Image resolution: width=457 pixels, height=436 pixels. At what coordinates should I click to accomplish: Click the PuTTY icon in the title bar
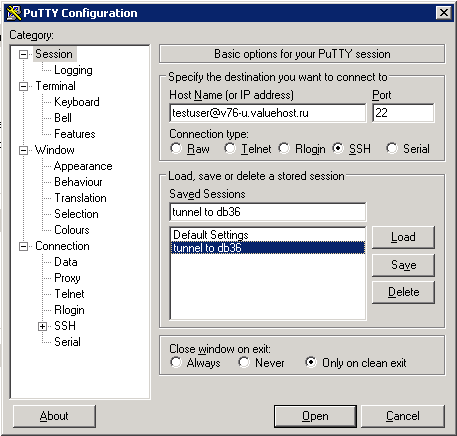(x=14, y=13)
